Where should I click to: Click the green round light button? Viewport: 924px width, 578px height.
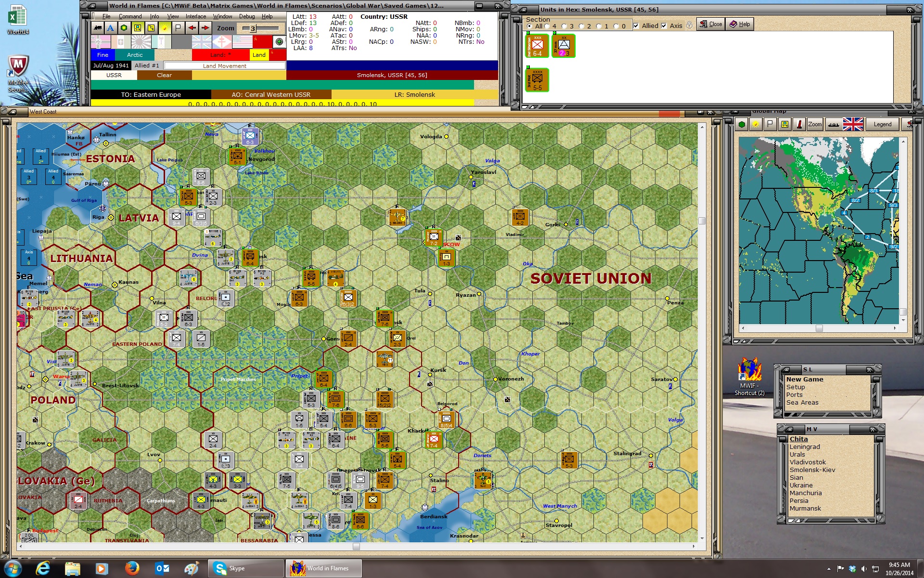(x=279, y=42)
